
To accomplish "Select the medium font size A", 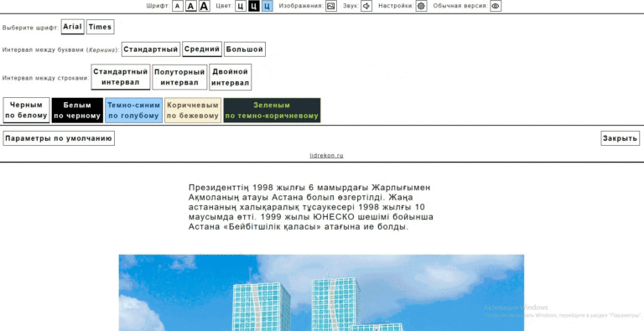I will [191, 6].
